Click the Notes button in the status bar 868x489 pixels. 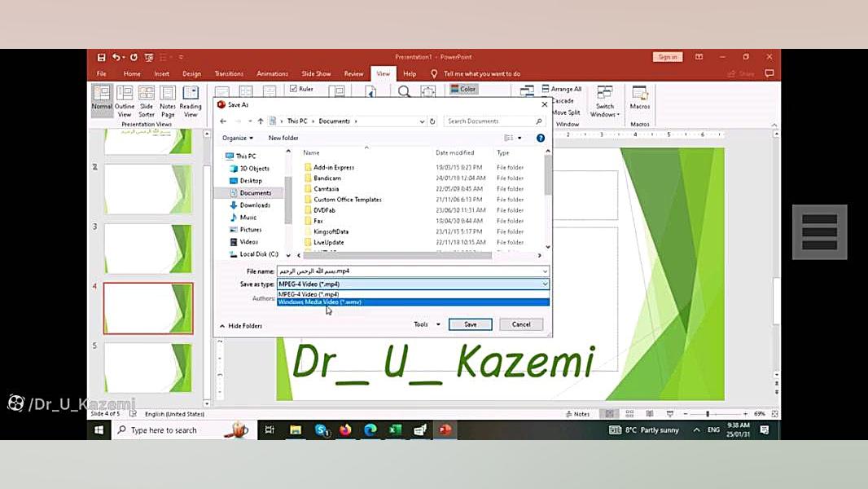(x=577, y=414)
